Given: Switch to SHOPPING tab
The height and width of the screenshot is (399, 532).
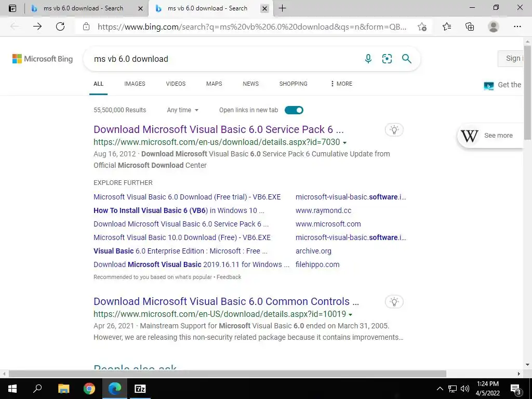Looking at the screenshot, I should [x=294, y=84].
